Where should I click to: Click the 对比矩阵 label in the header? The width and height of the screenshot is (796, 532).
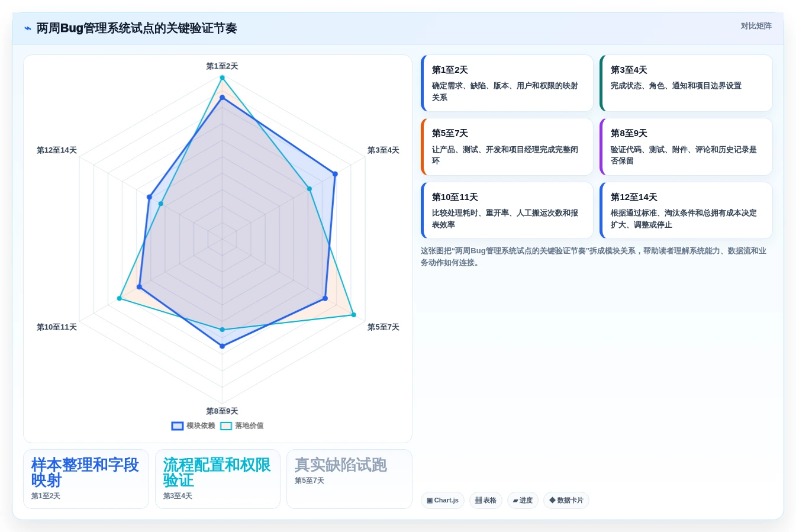coord(756,26)
